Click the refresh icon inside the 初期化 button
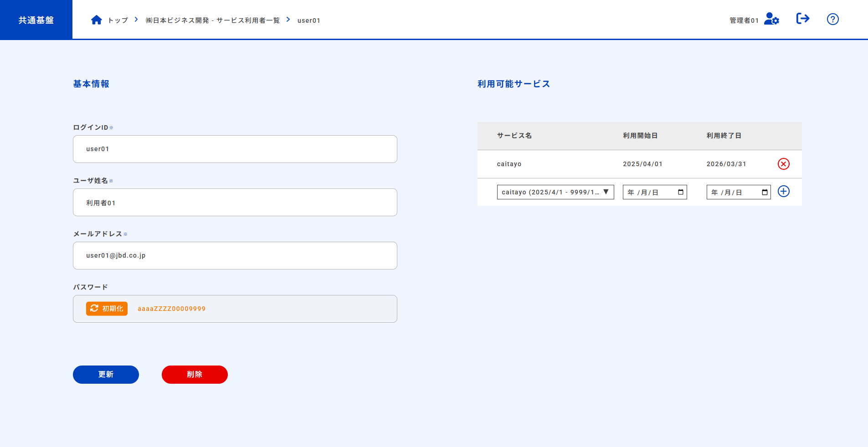Screen dimensions: 868x447 [94, 309]
